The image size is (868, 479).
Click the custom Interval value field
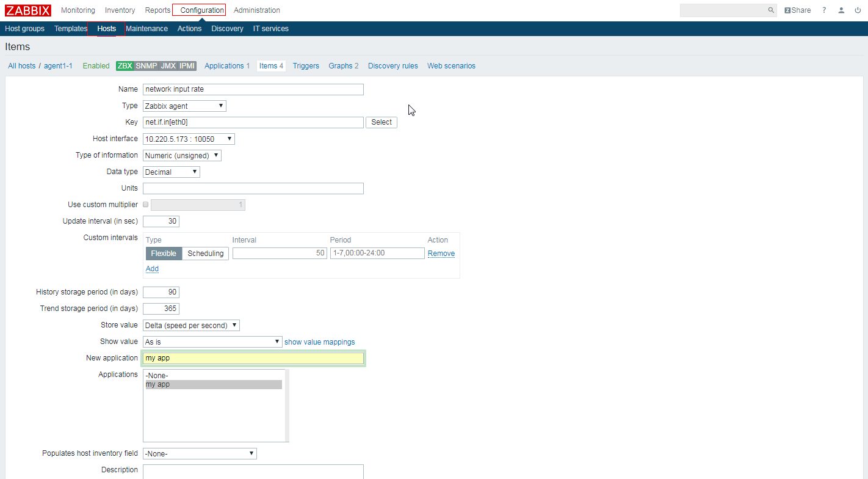(x=280, y=254)
